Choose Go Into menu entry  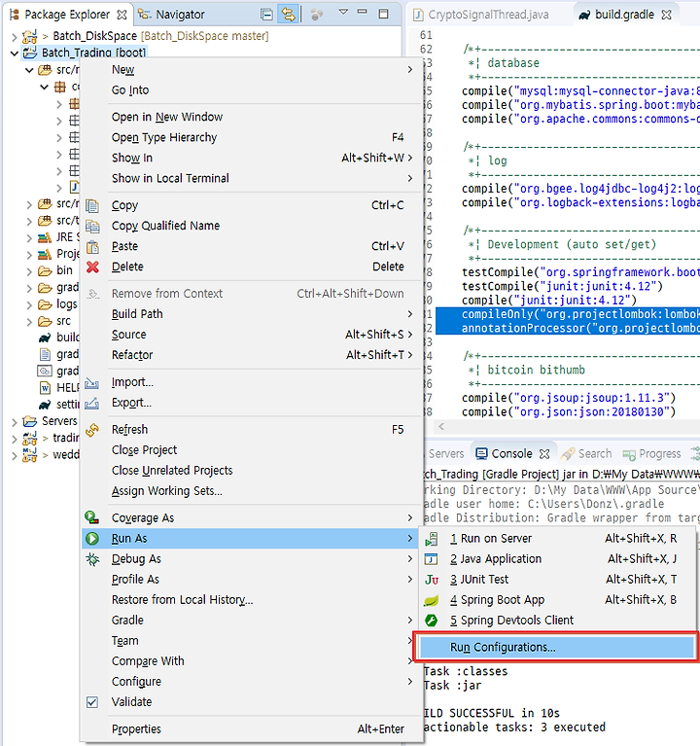pyautogui.click(x=252, y=90)
